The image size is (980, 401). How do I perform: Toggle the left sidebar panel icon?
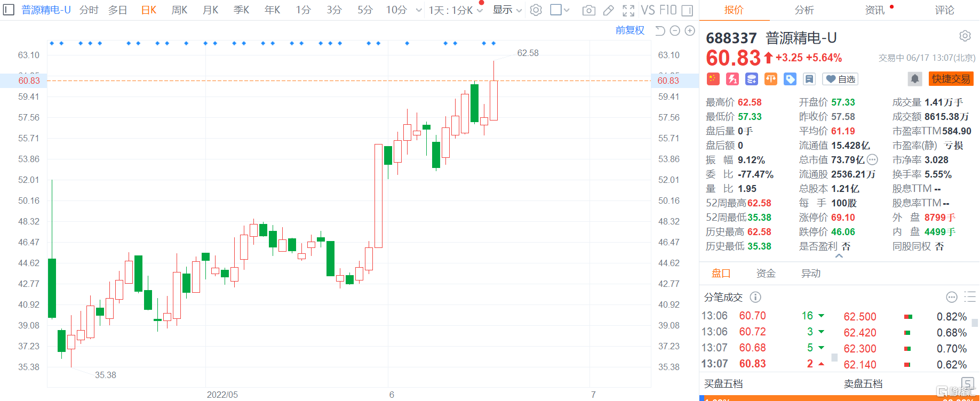[9, 10]
